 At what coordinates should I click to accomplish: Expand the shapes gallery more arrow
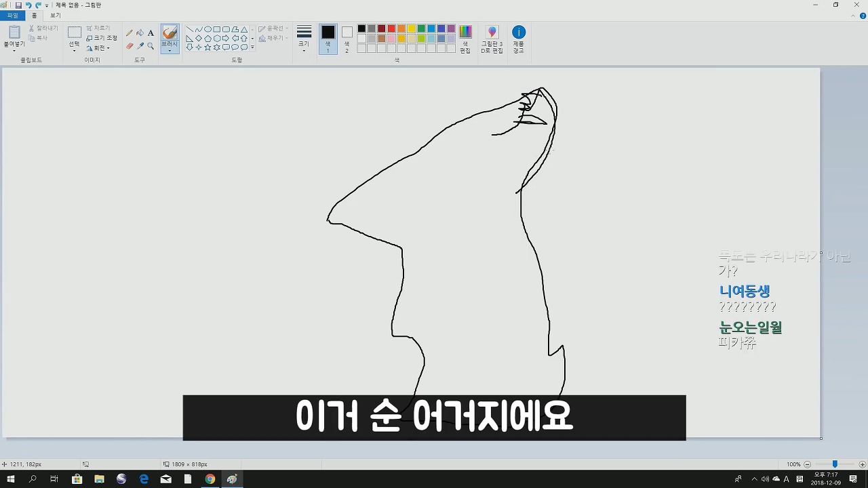coord(252,48)
